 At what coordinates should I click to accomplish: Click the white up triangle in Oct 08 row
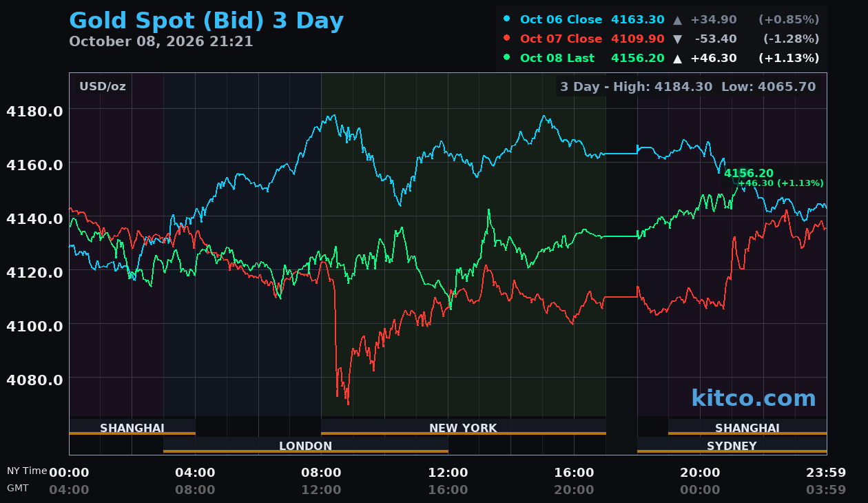(678, 58)
